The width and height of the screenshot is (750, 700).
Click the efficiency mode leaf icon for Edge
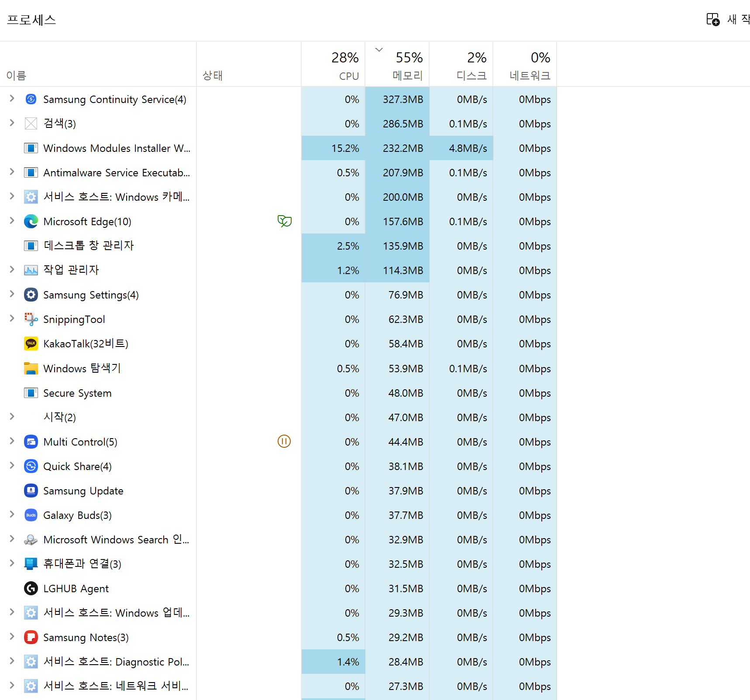[284, 221]
